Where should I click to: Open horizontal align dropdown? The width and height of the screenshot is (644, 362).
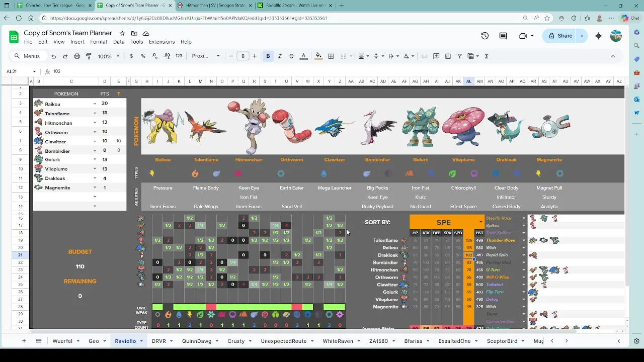(x=364, y=56)
